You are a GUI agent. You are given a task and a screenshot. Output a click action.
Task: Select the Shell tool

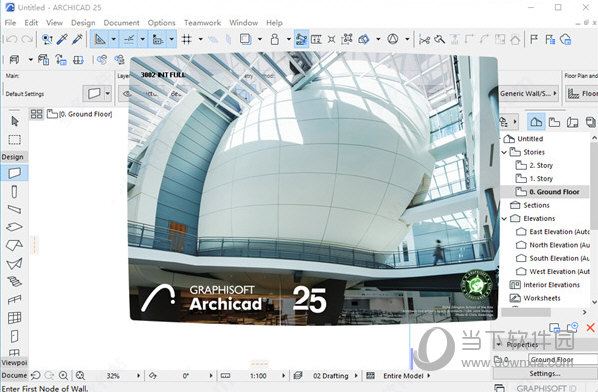pyautogui.click(x=14, y=263)
